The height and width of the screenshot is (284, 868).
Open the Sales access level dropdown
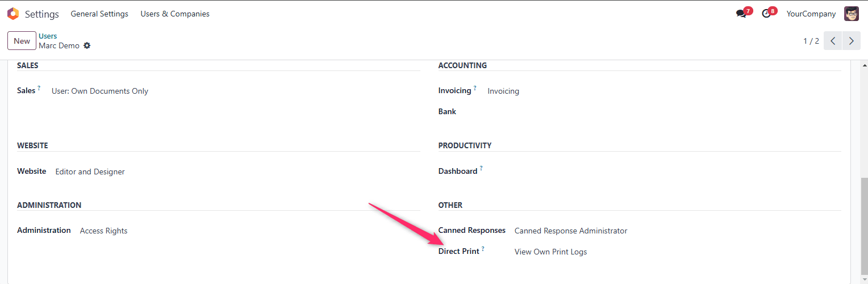(100, 91)
